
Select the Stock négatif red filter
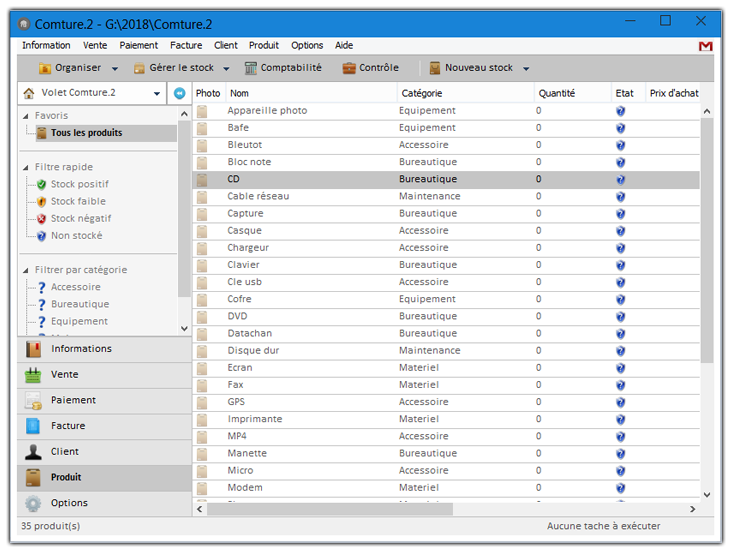[x=80, y=218]
